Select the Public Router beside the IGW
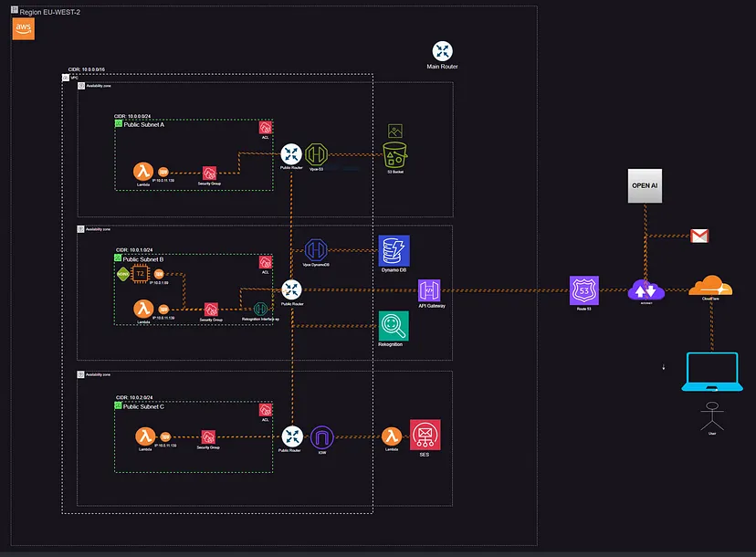The width and height of the screenshot is (756, 557). 292,436
